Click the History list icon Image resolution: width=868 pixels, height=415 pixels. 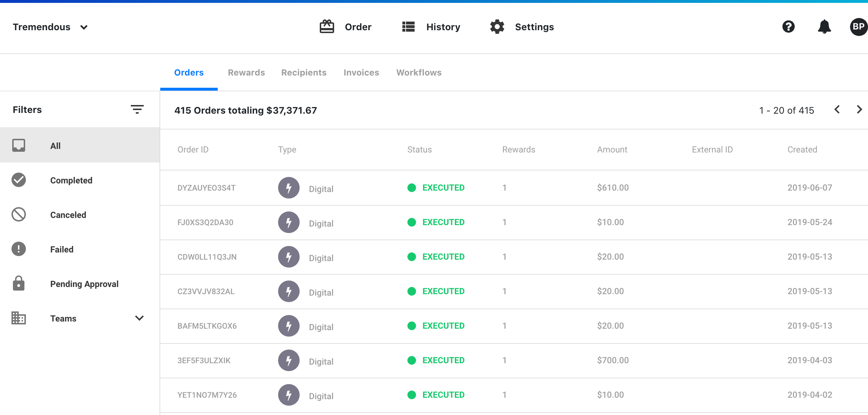pos(408,27)
